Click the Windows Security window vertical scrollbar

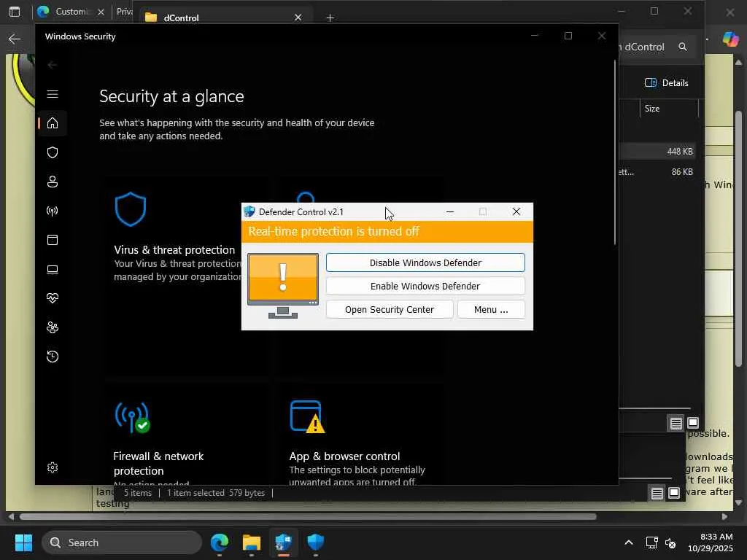pos(615,152)
